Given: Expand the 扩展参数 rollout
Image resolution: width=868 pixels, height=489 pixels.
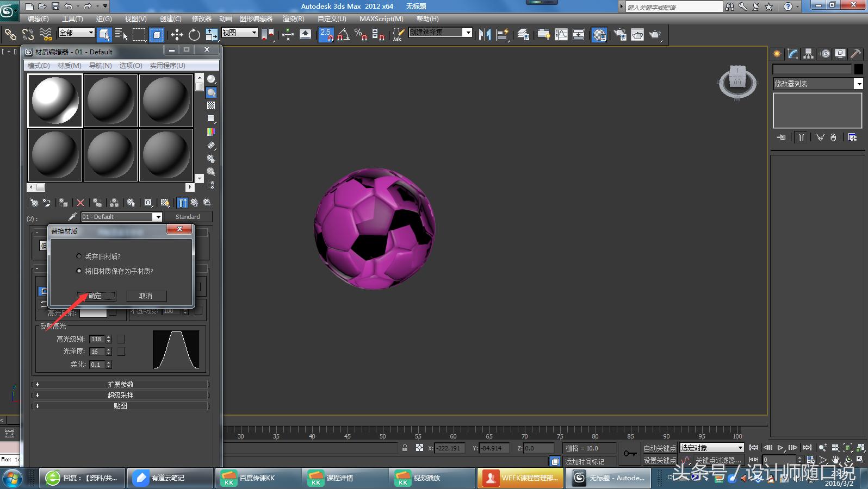Looking at the screenshot, I should click(120, 384).
